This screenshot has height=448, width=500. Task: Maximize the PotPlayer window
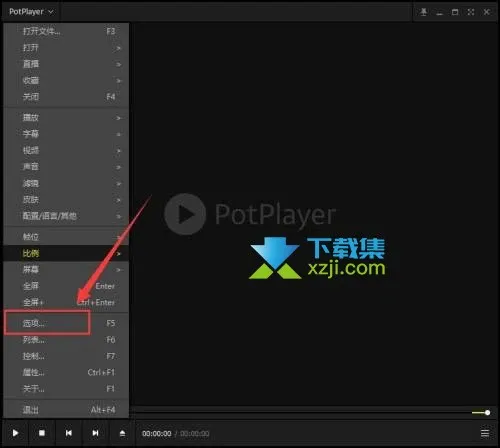coord(455,12)
